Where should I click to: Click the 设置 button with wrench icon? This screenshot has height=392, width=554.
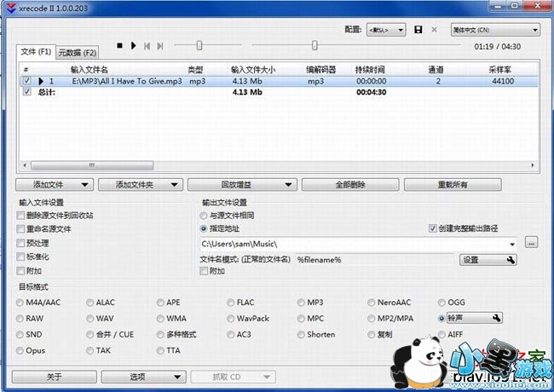(488, 260)
